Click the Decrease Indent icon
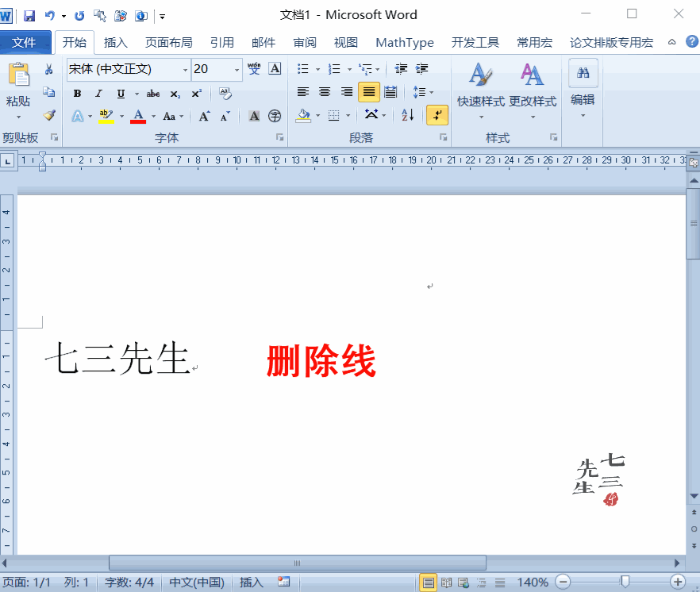The image size is (700, 592). [x=401, y=69]
